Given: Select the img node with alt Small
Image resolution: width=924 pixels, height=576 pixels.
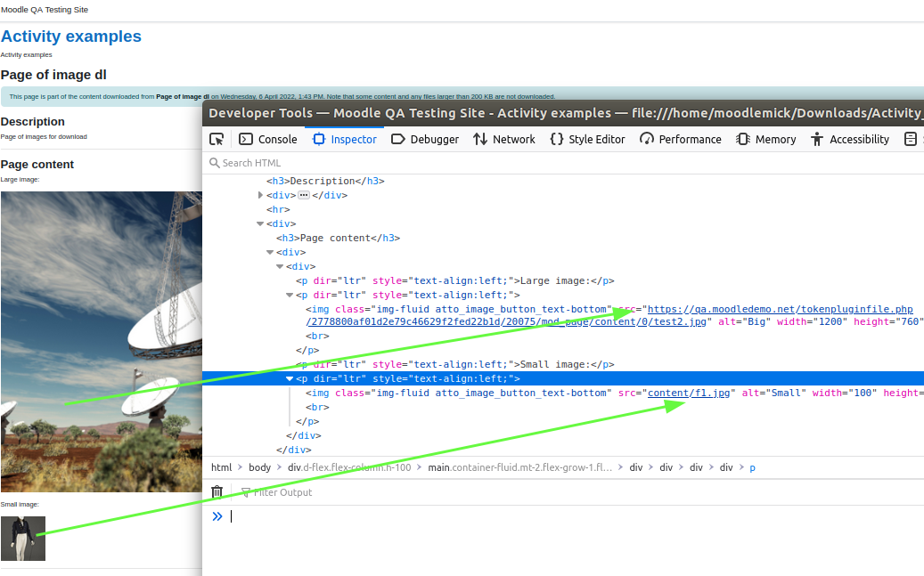Looking at the screenshot, I should coord(615,393).
